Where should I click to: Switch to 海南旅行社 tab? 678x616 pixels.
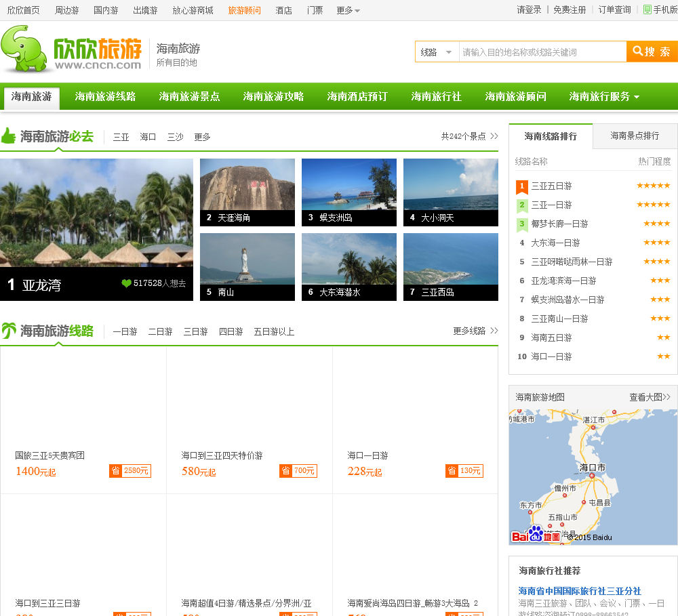[436, 96]
